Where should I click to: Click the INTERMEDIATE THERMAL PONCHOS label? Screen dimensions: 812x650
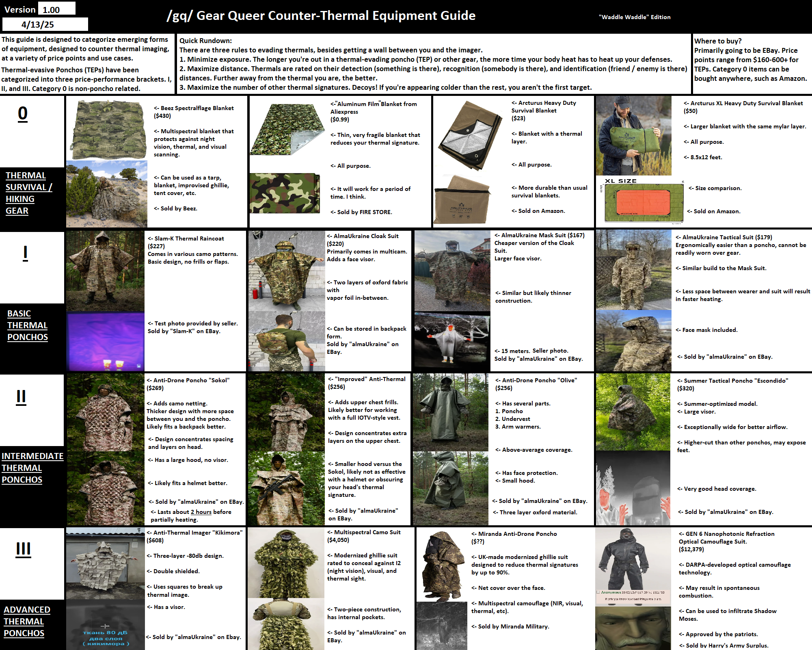[32, 468]
